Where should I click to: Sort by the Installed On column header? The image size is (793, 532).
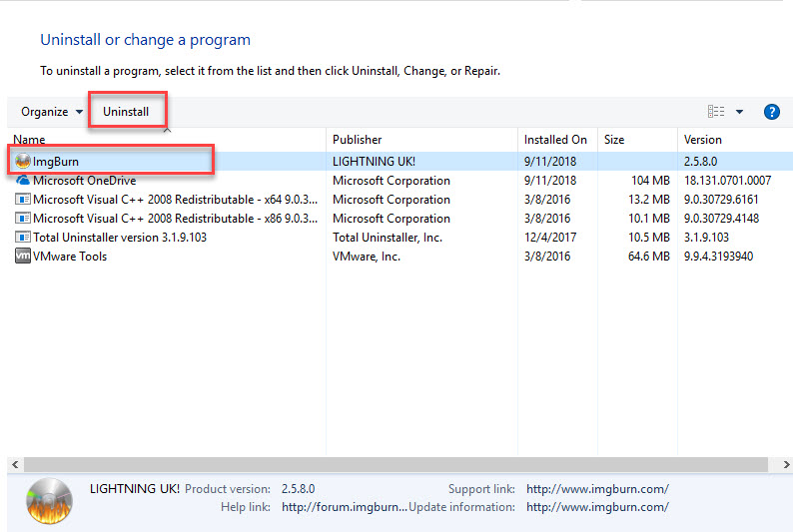tap(555, 140)
